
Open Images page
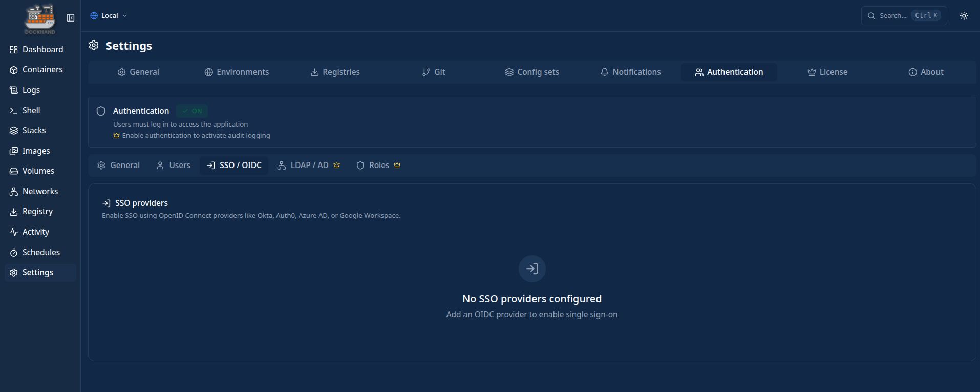click(x=40, y=151)
